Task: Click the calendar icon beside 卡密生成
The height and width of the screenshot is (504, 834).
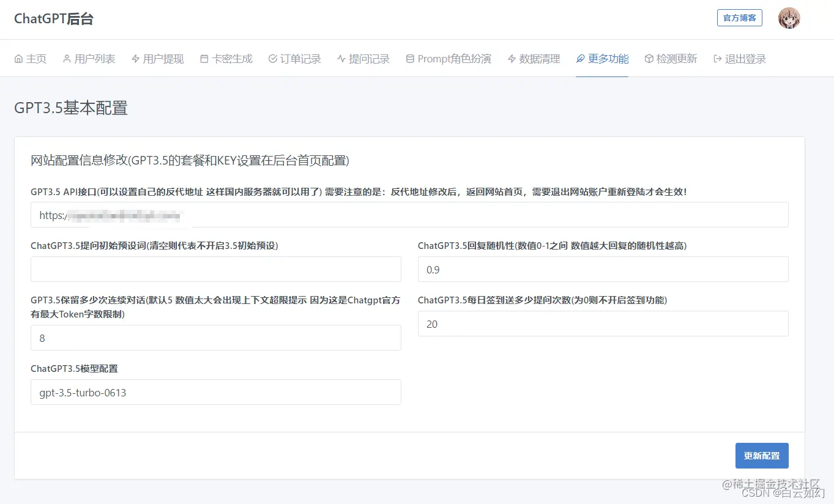Action: 204,59
